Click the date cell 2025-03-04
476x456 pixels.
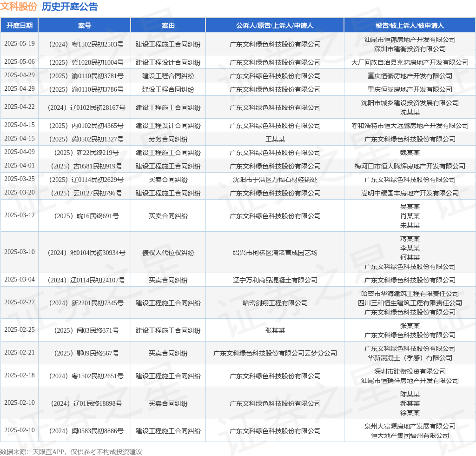tap(20, 279)
